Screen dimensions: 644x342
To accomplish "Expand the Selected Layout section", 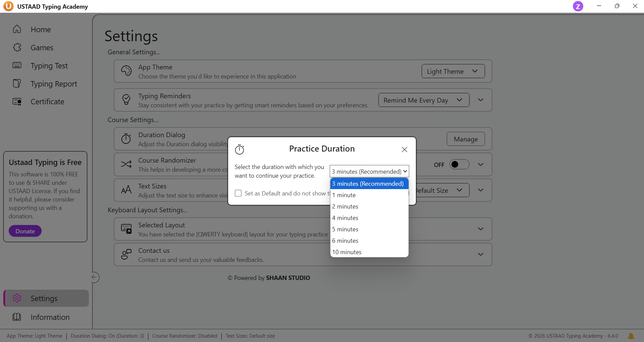I will click(x=480, y=229).
